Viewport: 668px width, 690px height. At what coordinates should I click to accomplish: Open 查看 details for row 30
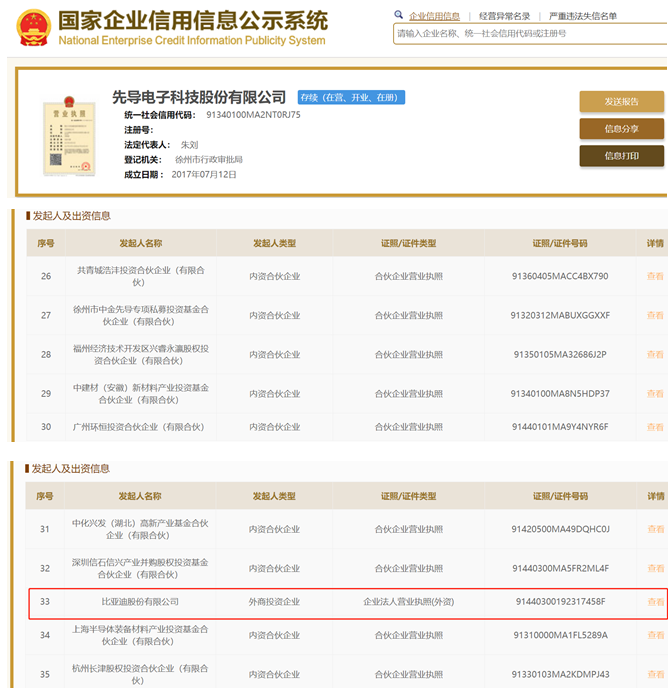coord(655,427)
